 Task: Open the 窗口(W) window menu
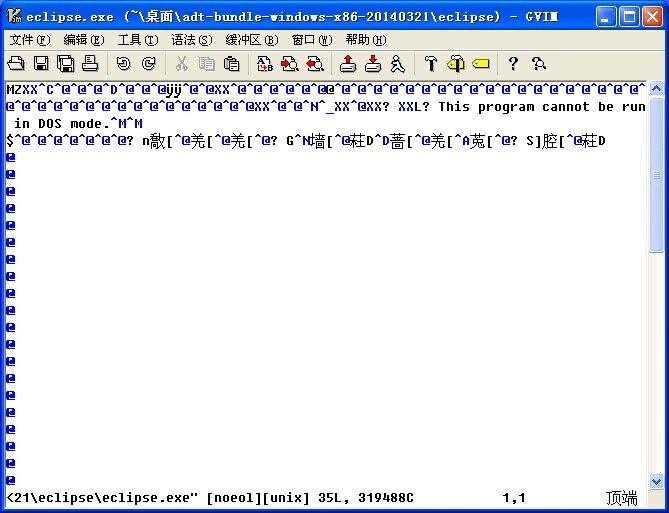[310, 40]
